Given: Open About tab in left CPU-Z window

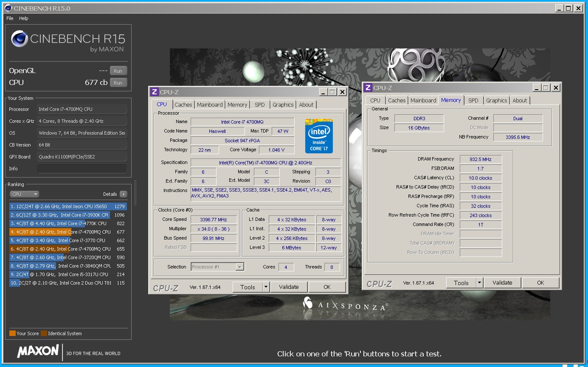Looking at the screenshot, I should pos(306,105).
